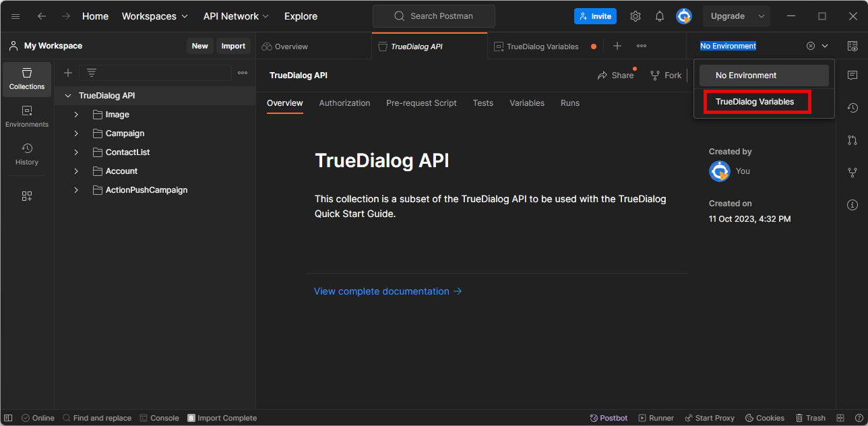The image size is (868, 426).
Task: Click the collections filter input field
Action: [x=155, y=73]
